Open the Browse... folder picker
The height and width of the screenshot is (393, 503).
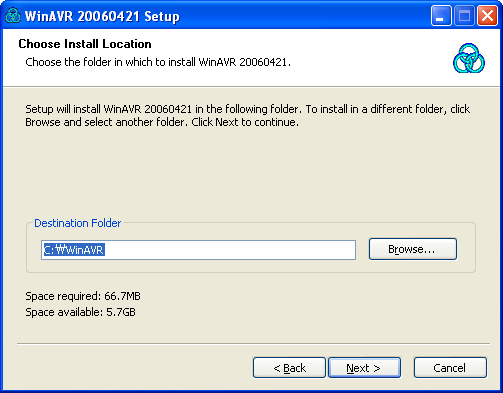pos(413,249)
